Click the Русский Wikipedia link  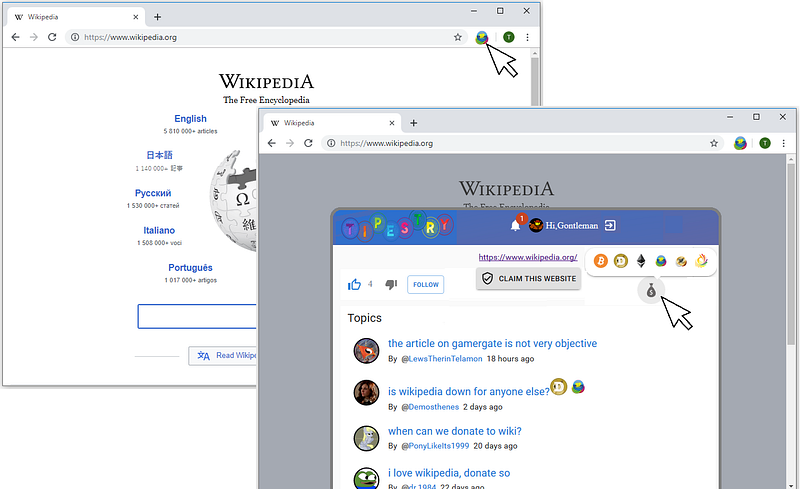click(x=153, y=193)
